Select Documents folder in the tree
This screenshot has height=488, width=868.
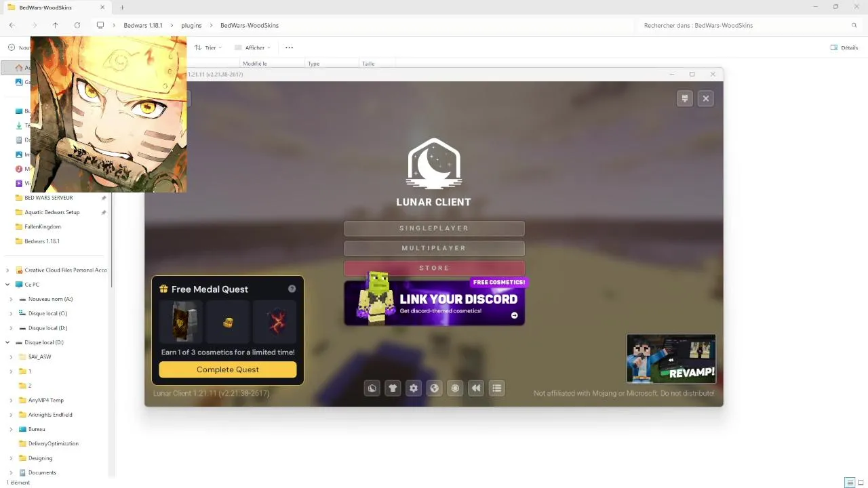(42, 472)
